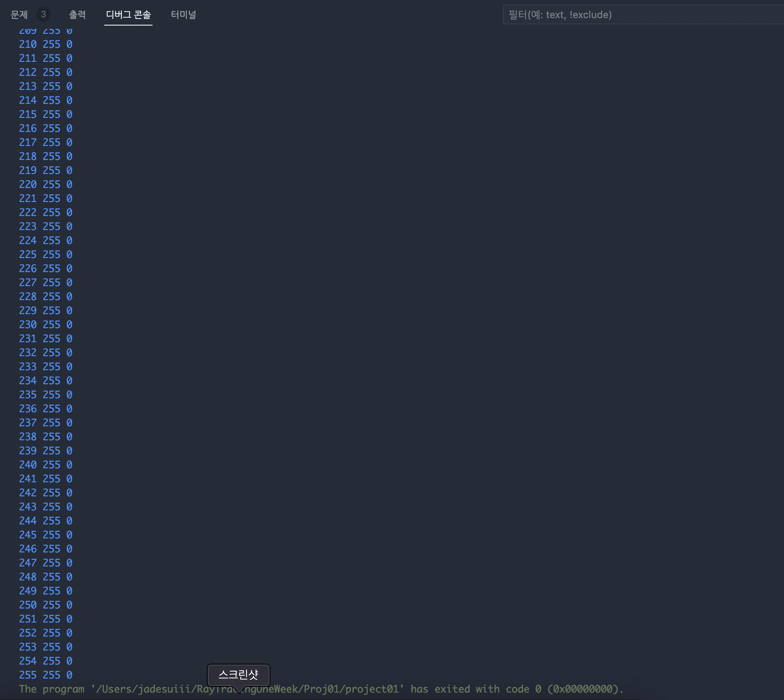Select the console line "215 255 0"
The image size is (784, 700).
click(46, 114)
